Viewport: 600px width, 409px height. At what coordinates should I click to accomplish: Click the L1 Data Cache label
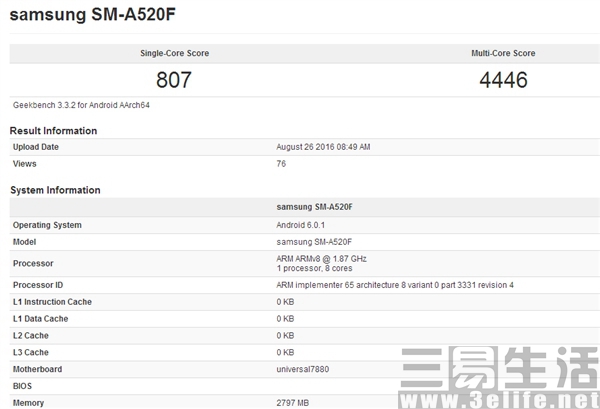pyautogui.click(x=40, y=319)
